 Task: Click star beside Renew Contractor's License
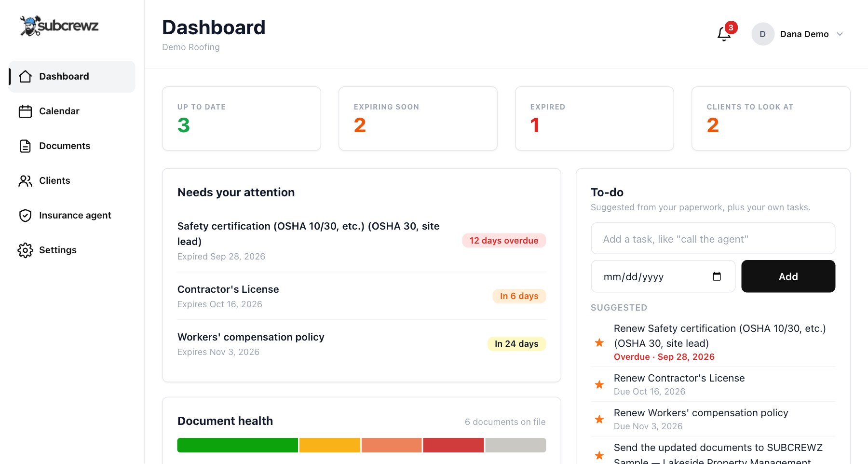pos(599,384)
